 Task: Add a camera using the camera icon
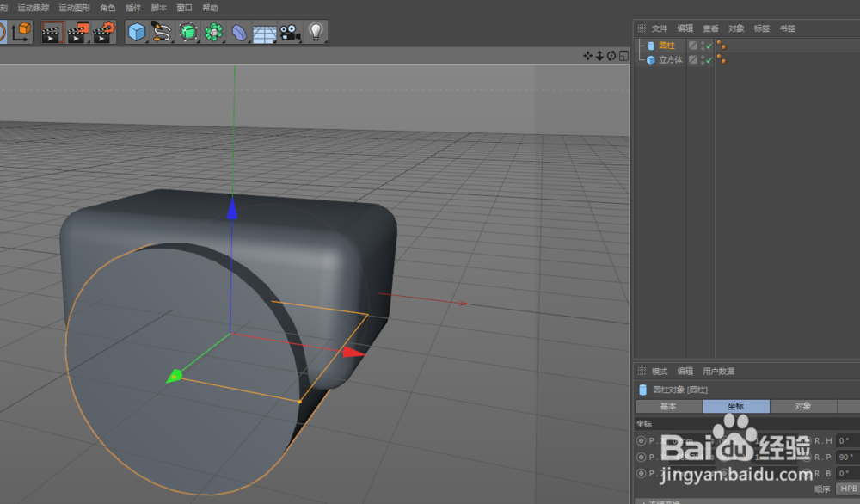290,32
